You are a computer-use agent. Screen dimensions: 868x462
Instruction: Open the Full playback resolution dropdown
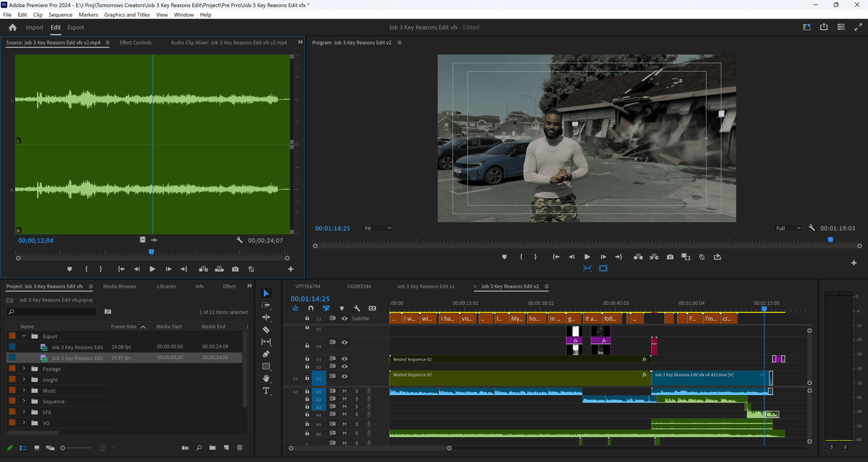coord(788,228)
